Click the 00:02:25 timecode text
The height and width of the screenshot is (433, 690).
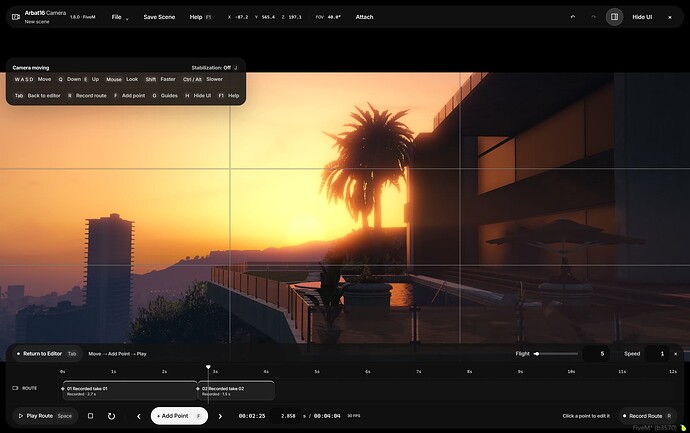[252, 416]
